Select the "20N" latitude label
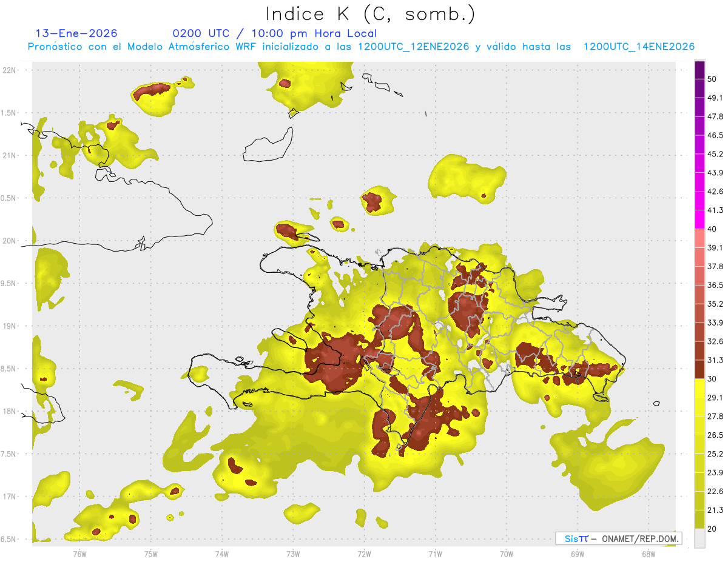The image size is (728, 562). pyautogui.click(x=9, y=241)
